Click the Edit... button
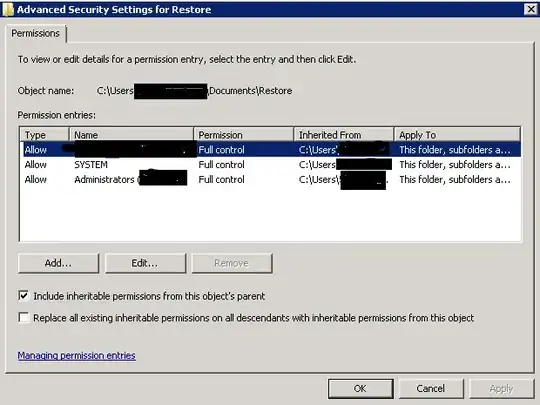 145,263
